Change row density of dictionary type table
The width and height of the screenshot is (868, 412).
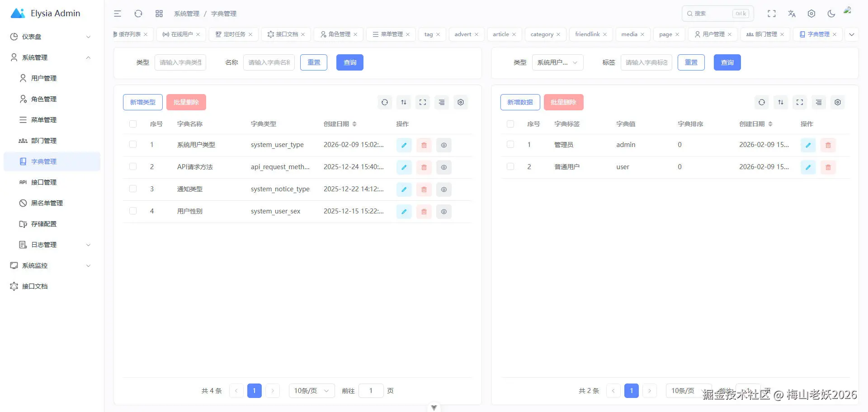(404, 102)
